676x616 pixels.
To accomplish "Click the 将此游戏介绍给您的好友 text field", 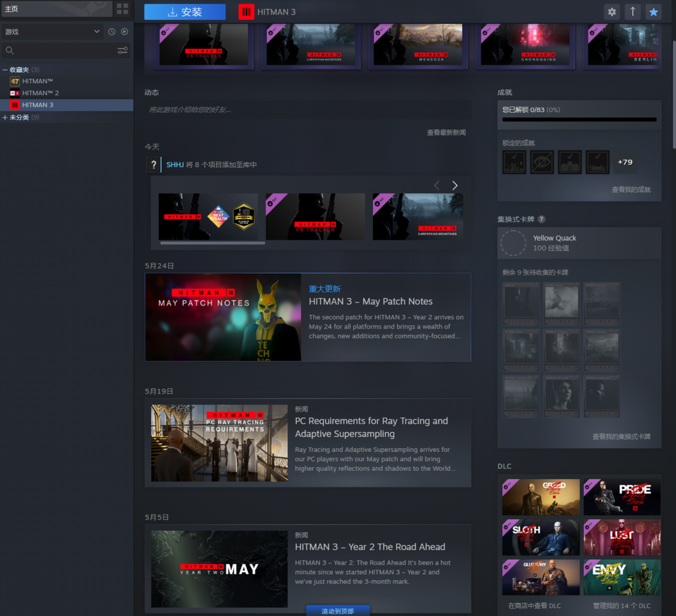I will coord(307,110).
